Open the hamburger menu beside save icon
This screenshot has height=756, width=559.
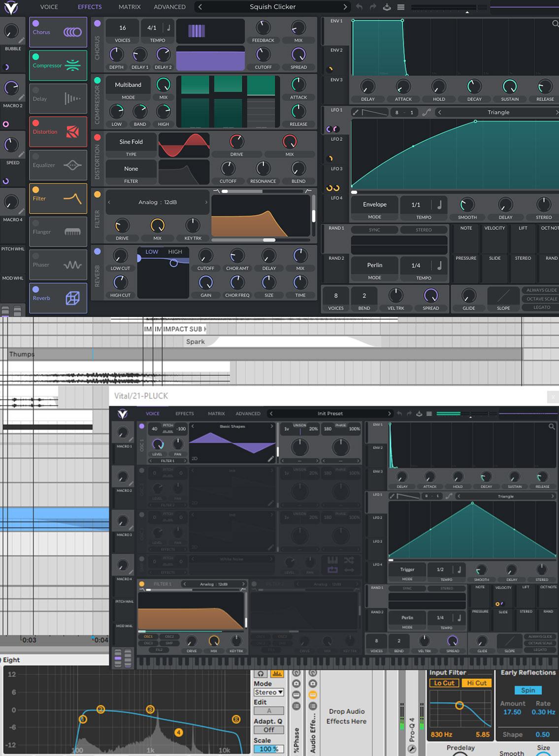(x=400, y=7)
